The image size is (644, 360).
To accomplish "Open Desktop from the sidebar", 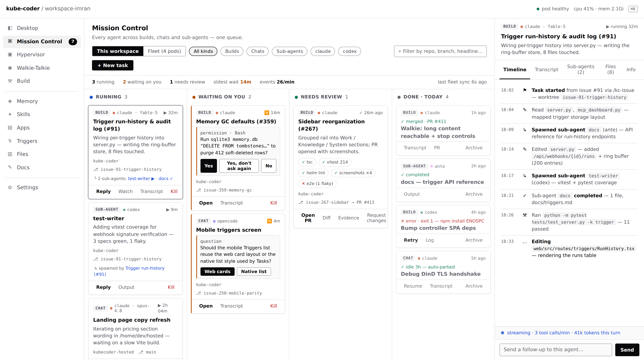I will pyautogui.click(x=42, y=28).
